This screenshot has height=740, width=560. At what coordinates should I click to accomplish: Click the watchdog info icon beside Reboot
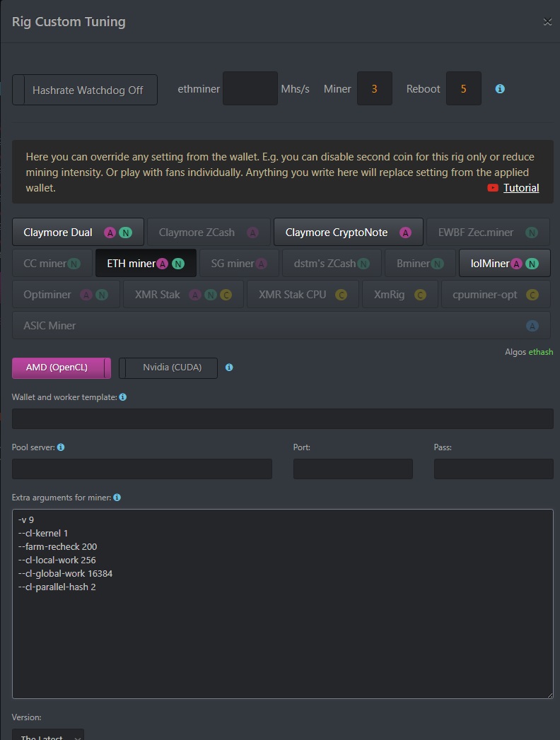click(x=500, y=89)
